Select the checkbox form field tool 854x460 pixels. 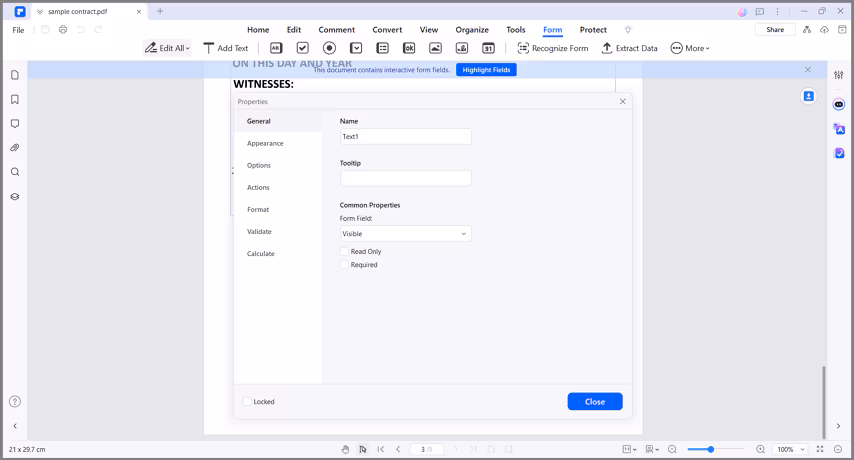tap(303, 48)
